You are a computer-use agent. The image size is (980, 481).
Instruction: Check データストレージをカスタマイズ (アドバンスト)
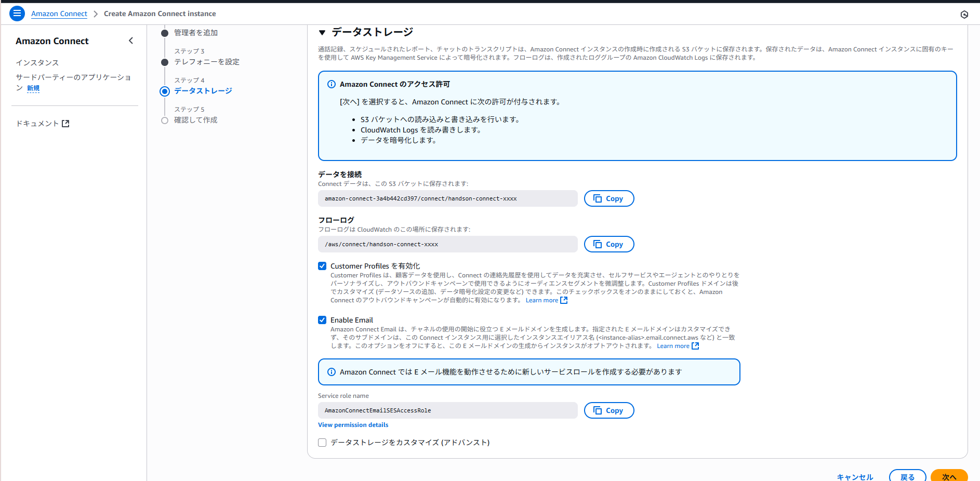[322, 442]
